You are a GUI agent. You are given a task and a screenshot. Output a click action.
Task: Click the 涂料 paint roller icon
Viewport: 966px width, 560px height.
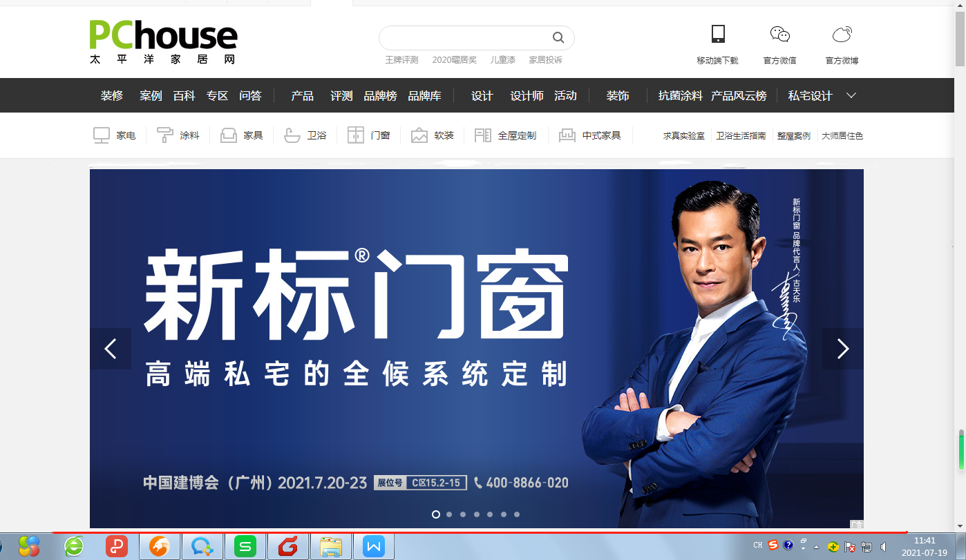(x=165, y=135)
